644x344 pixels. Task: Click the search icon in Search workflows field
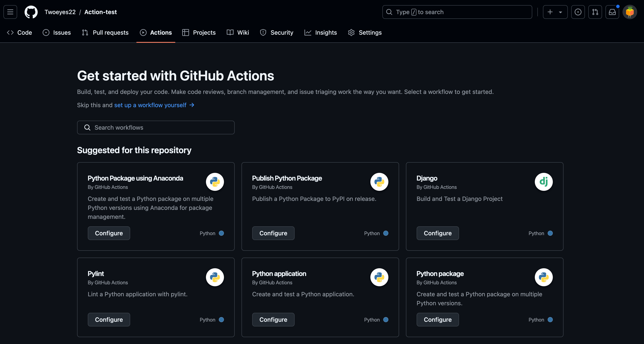click(x=87, y=128)
